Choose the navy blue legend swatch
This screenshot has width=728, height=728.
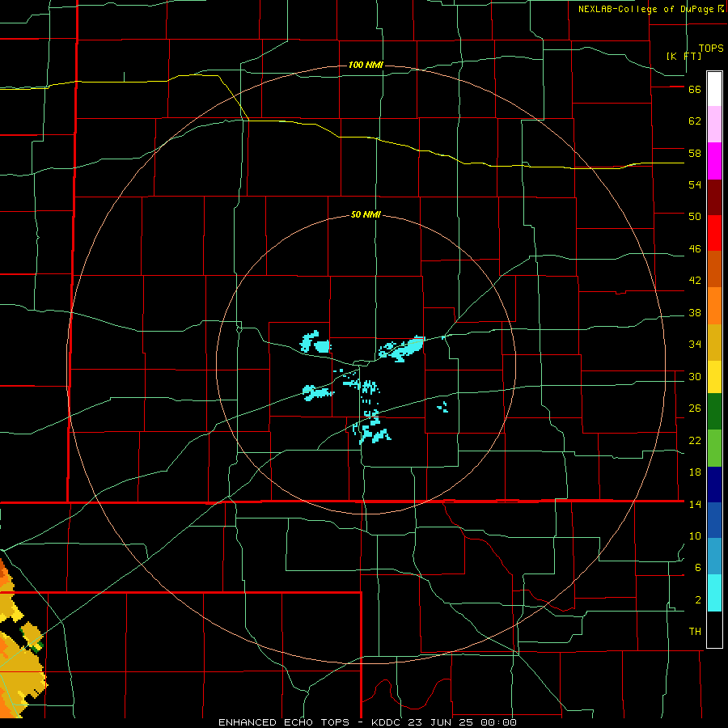(x=714, y=485)
